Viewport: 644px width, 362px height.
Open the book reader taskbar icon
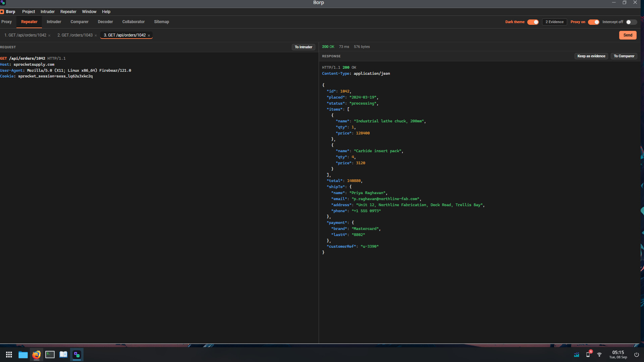[x=63, y=355]
